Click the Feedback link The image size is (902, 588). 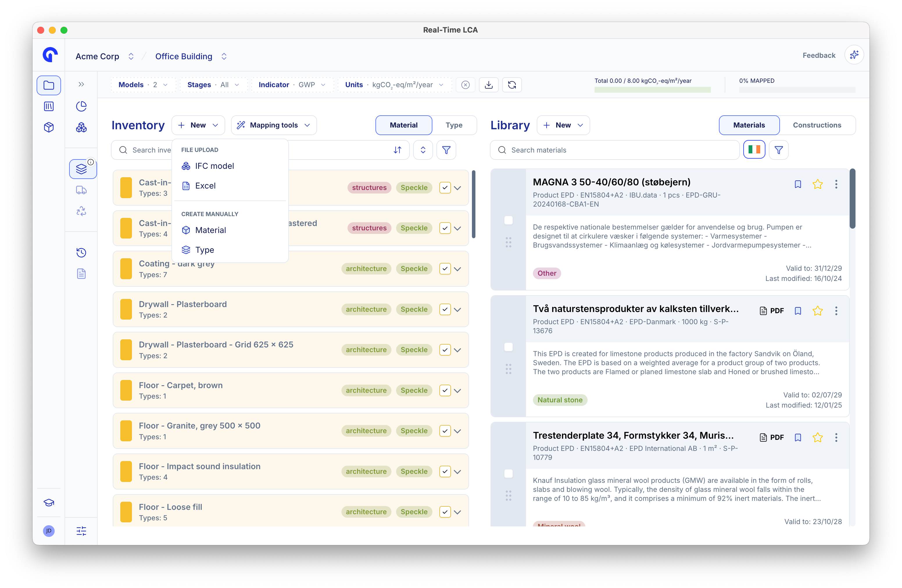click(819, 55)
